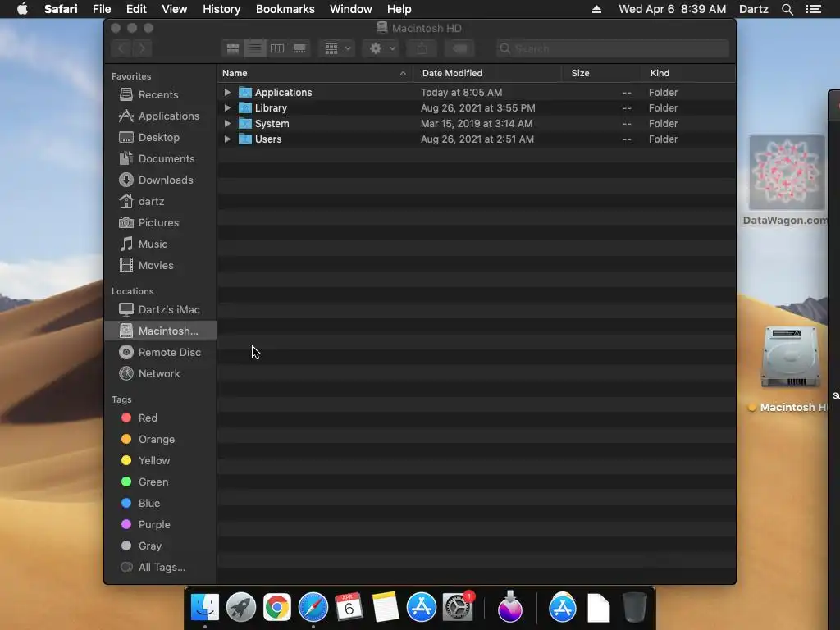Expand the System folder row
Viewport: 840px width, 630px height.
click(227, 123)
